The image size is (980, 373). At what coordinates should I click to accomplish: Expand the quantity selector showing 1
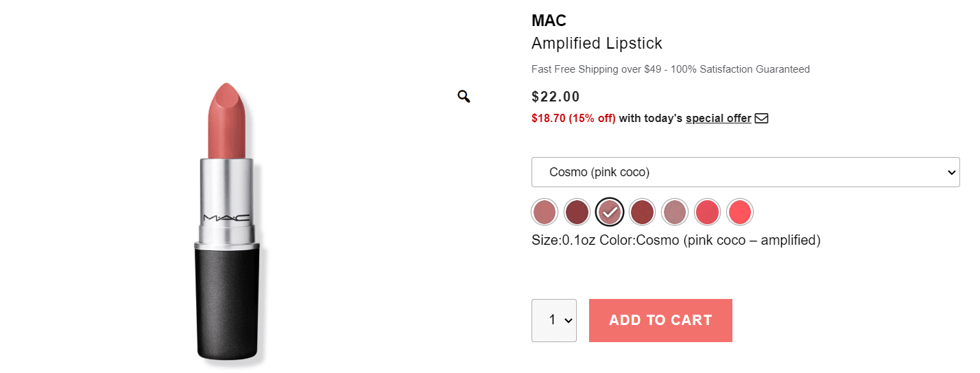tap(553, 320)
